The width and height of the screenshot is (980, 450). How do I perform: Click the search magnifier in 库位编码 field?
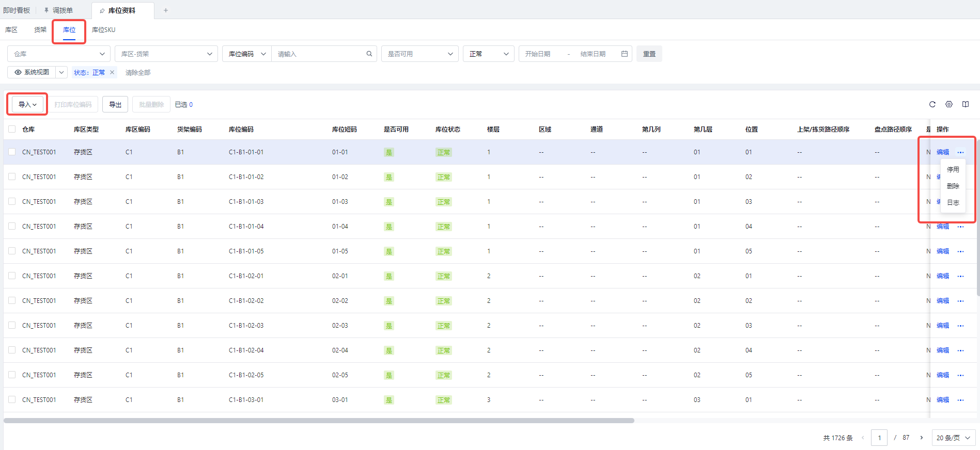[x=369, y=54]
